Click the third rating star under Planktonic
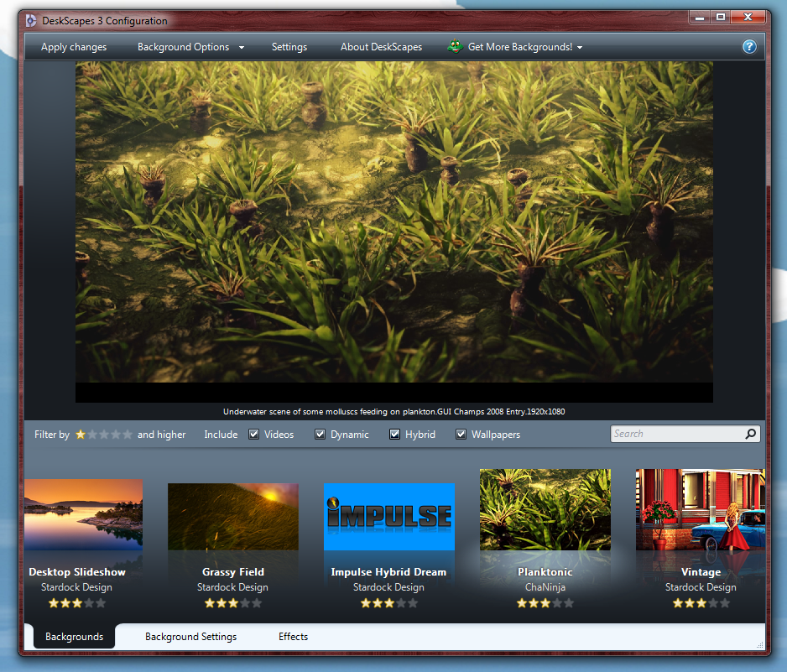This screenshot has width=787, height=672. click(x=545, y=602)
